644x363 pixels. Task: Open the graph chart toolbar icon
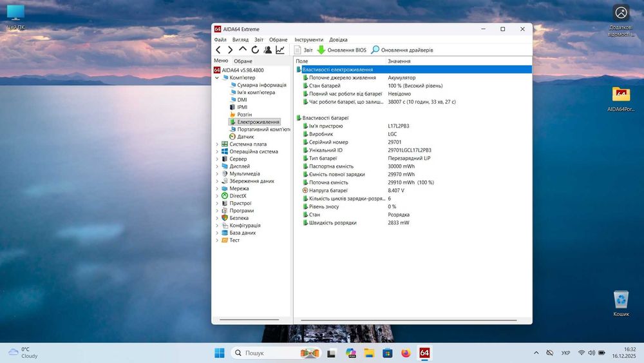pos(280,50)
